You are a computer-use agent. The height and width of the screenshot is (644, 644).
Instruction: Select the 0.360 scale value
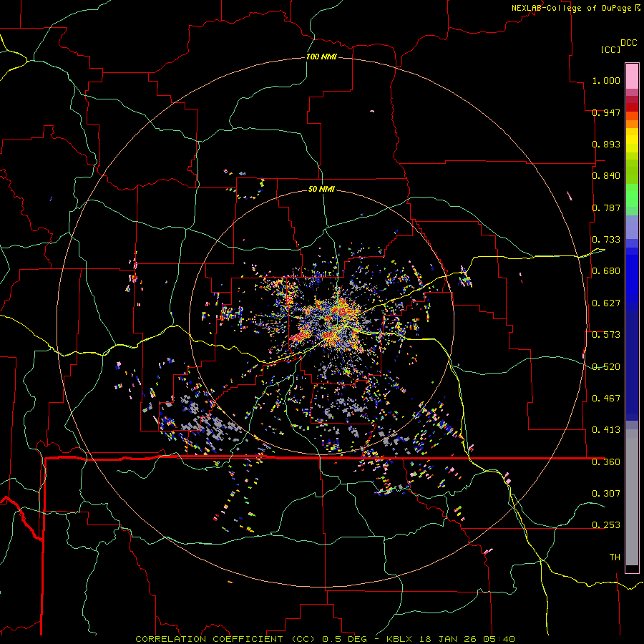[x=606, y=462]
